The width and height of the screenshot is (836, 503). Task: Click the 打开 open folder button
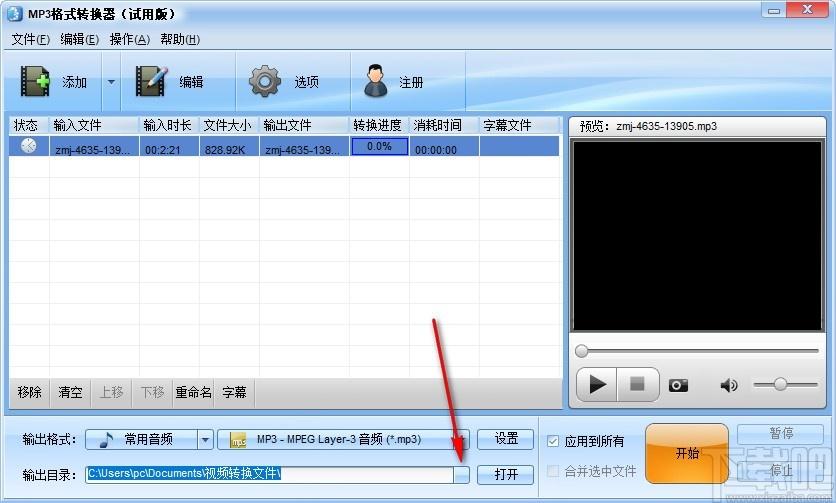(505, 474)
